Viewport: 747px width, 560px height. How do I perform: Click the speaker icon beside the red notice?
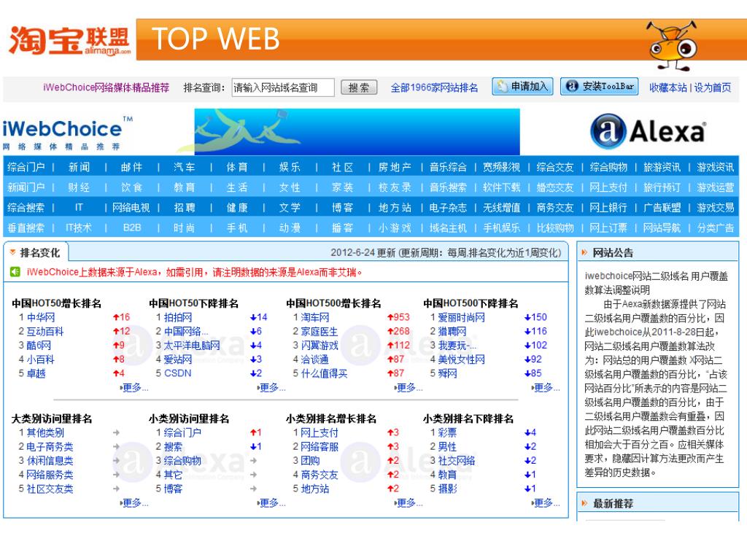click(15, 272)
